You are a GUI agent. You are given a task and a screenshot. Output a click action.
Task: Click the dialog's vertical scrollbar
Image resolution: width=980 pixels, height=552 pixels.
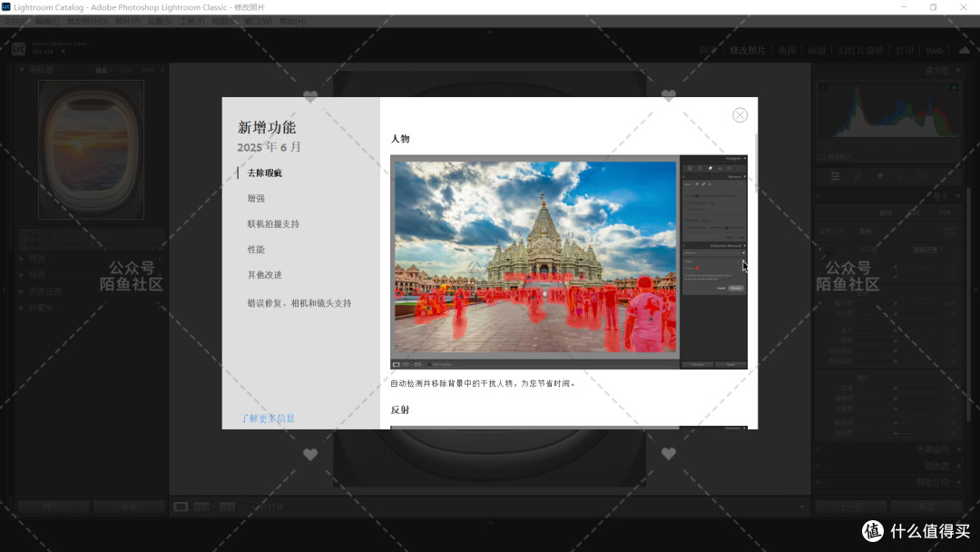click(756, 163)
